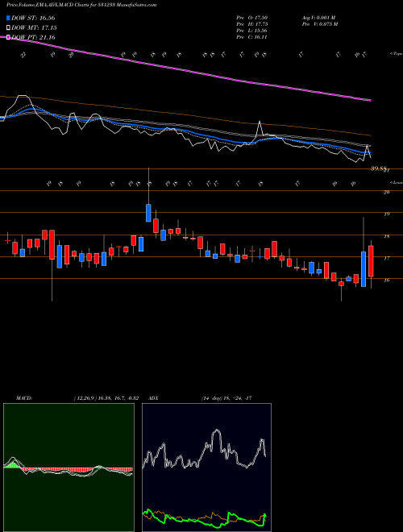Select the 'DOW ST: 16.56' legend text
Image resolution: width=403 pixels, height=532 pixels.
pos(33,19)
